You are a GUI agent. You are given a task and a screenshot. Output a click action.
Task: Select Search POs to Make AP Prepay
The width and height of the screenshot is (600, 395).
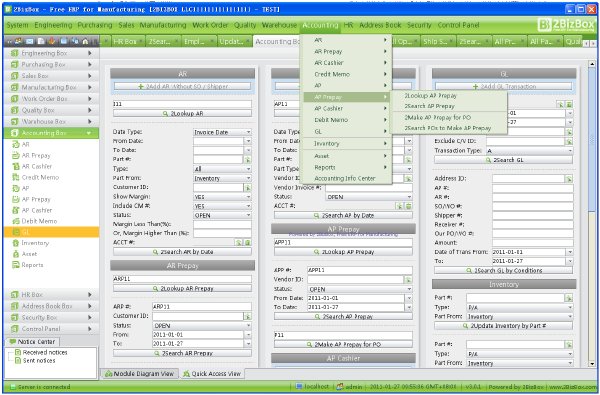coord(448,128)
